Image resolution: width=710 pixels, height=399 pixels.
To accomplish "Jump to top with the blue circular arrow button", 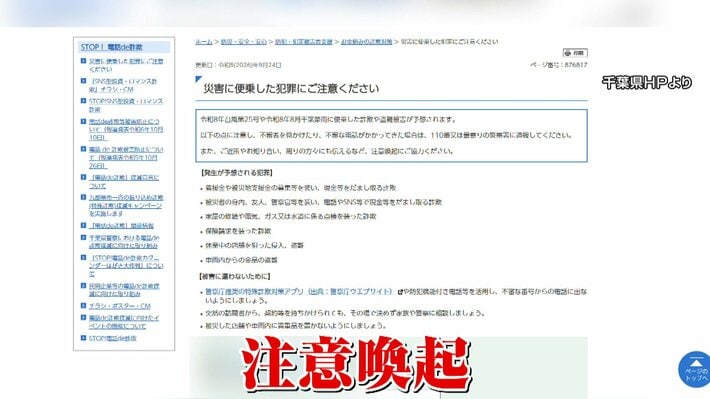I will coord(695,370).
